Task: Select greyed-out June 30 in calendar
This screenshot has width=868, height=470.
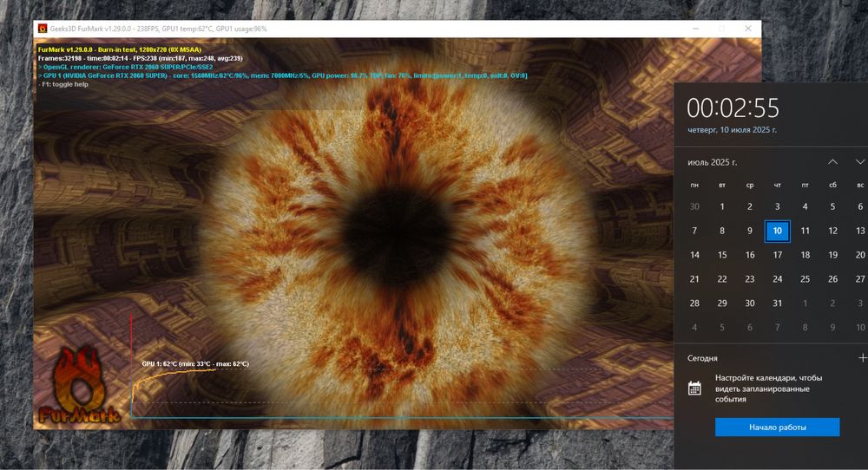Action: (x=694, y=206)
